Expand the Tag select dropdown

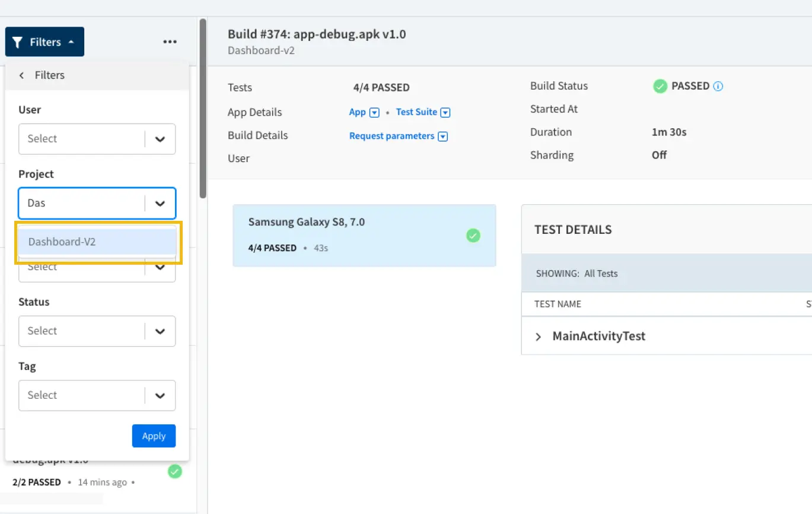click(x=97, y=395)
